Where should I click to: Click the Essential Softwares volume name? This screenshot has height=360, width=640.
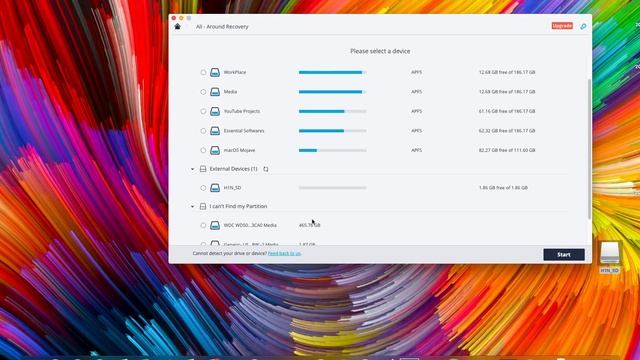tap(244, 131)
